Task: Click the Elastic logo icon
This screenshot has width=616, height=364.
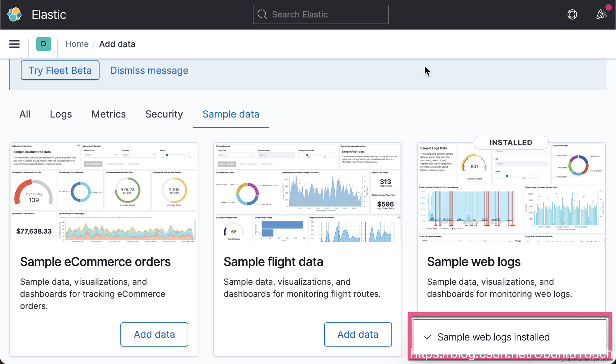Action: point(14,14)
